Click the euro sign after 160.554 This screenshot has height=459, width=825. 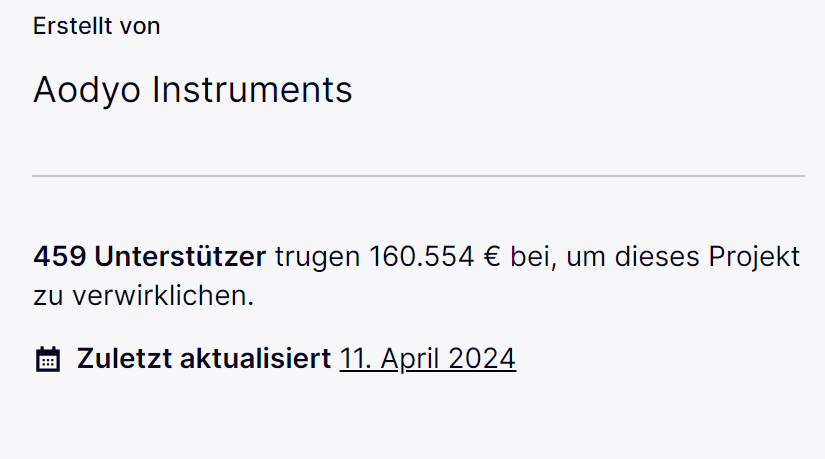tap(492, 257)
